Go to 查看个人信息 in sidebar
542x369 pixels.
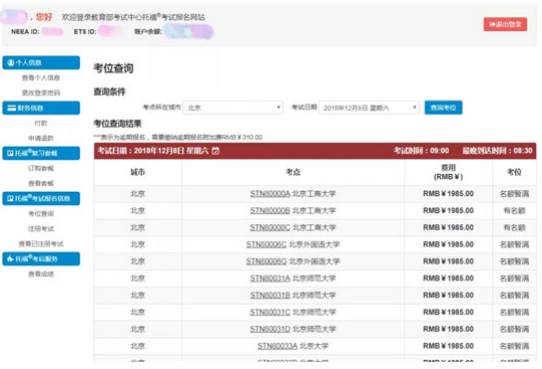pyautogui.click(x=41, y=78)
